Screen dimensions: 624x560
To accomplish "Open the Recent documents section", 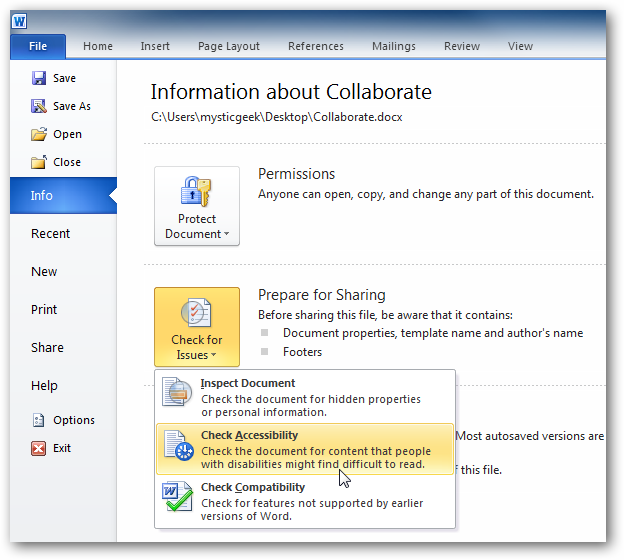I will point(50,234).
